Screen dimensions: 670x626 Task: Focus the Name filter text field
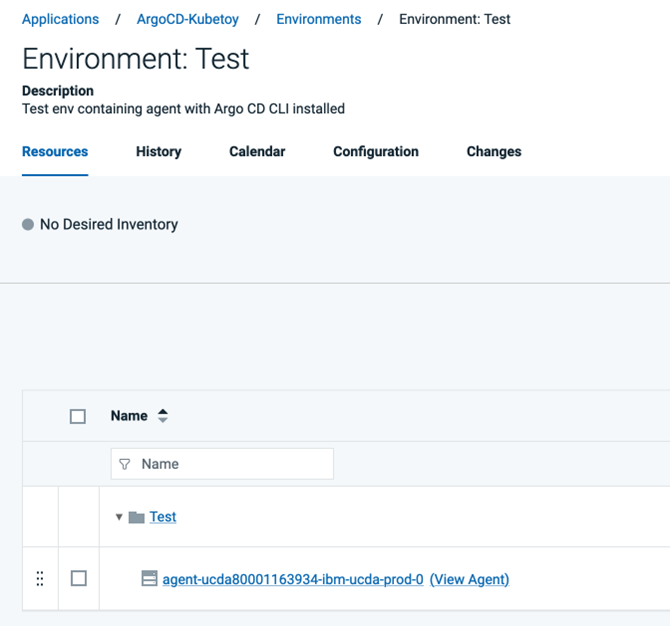[x=232, y=464]
